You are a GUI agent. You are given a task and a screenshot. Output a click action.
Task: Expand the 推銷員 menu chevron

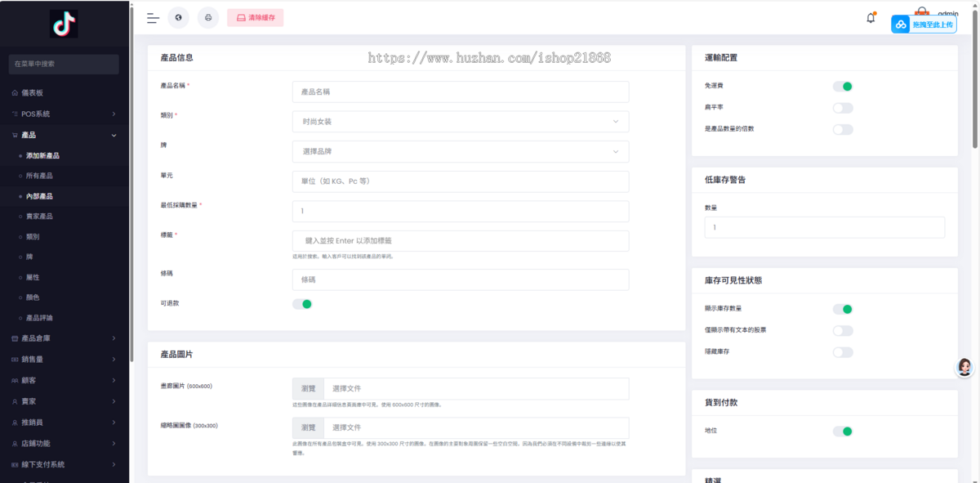point(114,423)
